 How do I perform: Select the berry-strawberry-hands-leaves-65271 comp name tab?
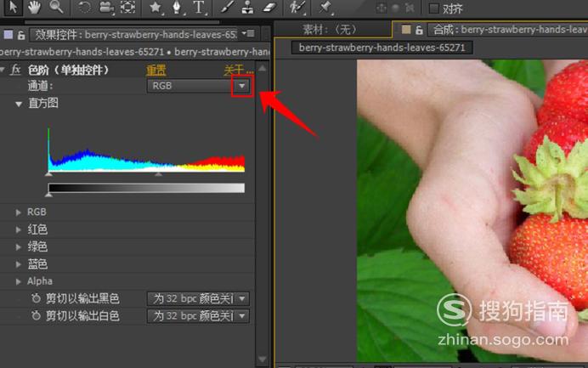click(382, 48)
